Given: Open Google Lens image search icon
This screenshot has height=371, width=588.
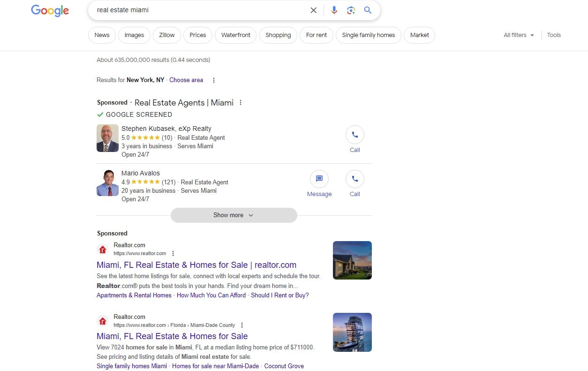Looking at the screenshot, I should point(351,10).
